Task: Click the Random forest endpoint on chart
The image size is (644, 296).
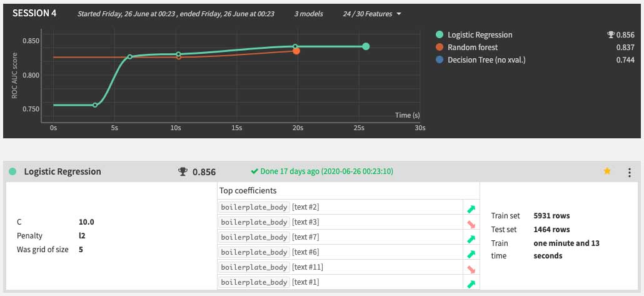Action: tap(296, 51)
